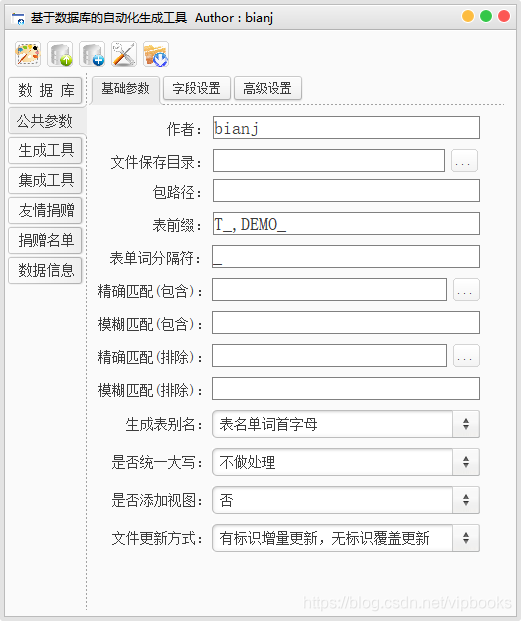Viewport: 521px width, 621px height.
Task: Expand the 生成表别名 dropdown
Action: [x=346, y=424]
